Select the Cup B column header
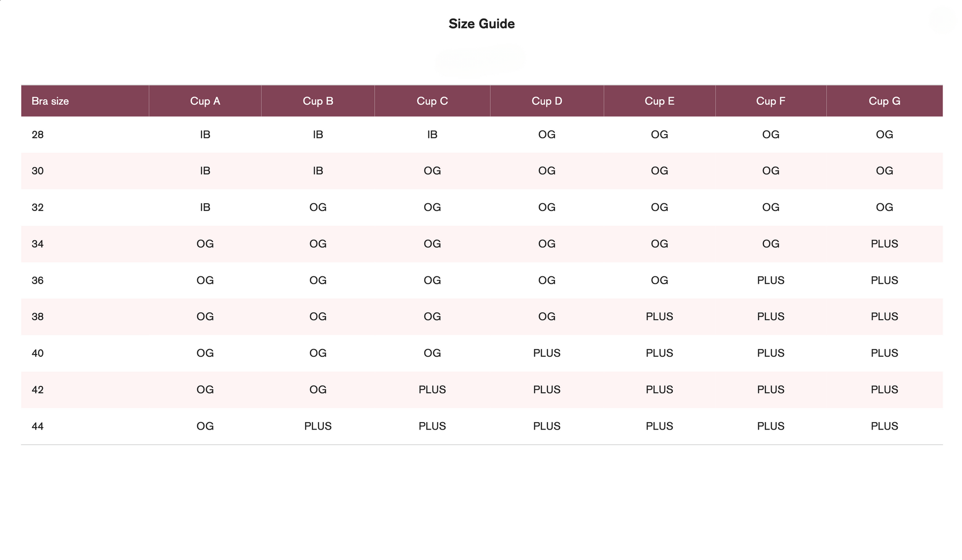The width and height of the screenshot is (962, 560). pos(318,101)
